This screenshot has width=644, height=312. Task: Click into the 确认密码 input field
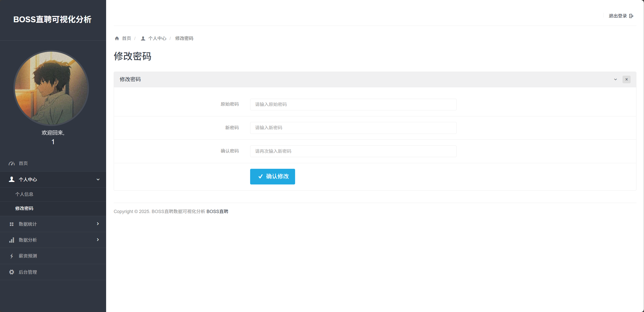(x=353, y=151)
